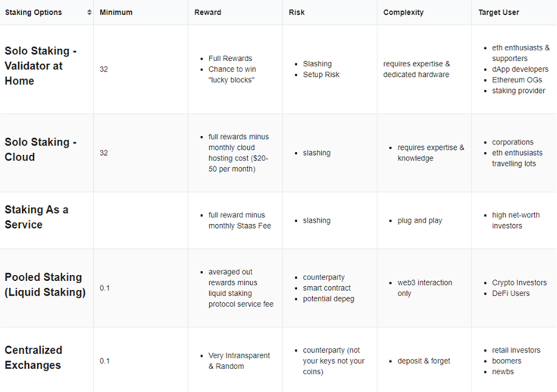Select the Risk column header
This screenshot has width=557, height=392.
296,12
